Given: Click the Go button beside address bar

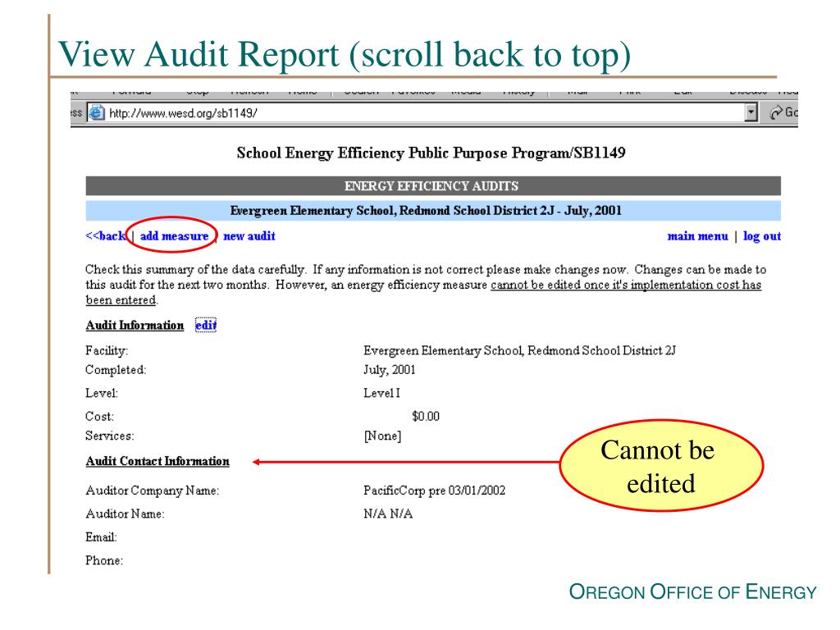Looking at the screenshot, I should [783, 112].
